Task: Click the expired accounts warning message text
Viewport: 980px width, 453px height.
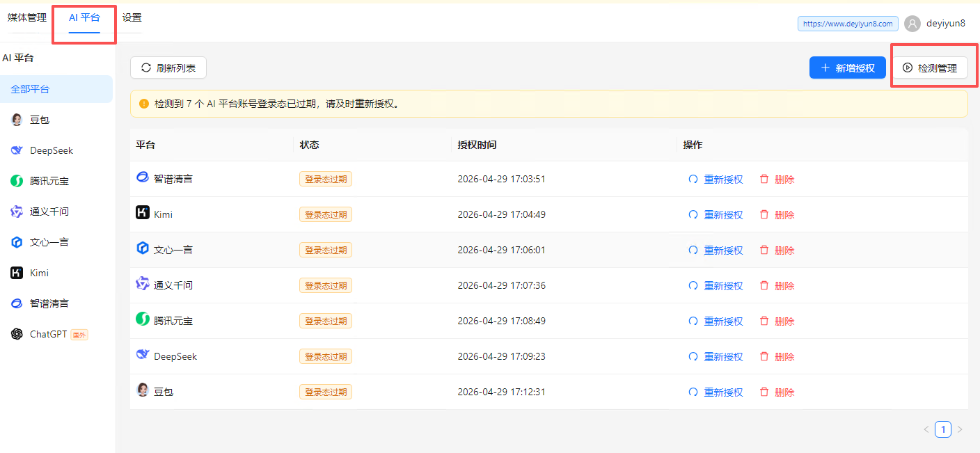Action: click(x=278, y=104)
